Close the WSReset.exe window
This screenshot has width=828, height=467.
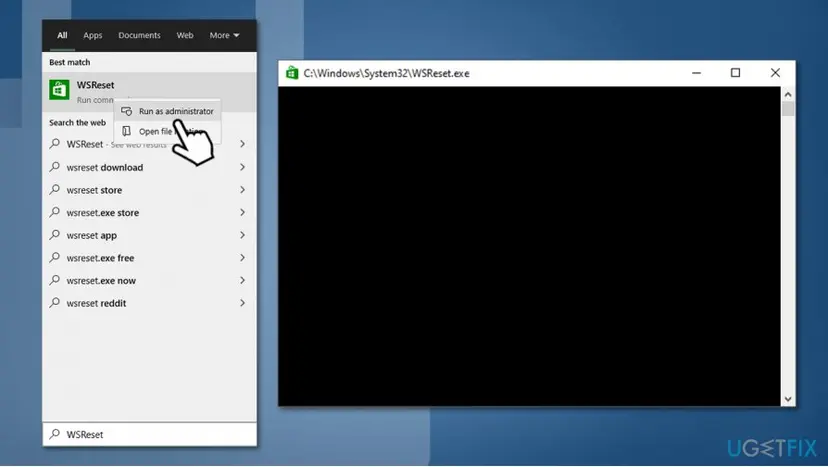775,73
